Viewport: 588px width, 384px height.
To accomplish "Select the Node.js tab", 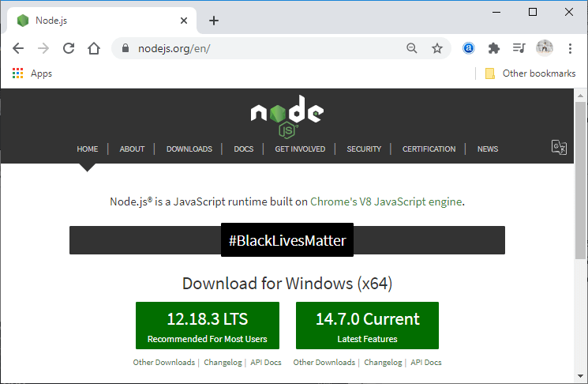I will (101, 21).
